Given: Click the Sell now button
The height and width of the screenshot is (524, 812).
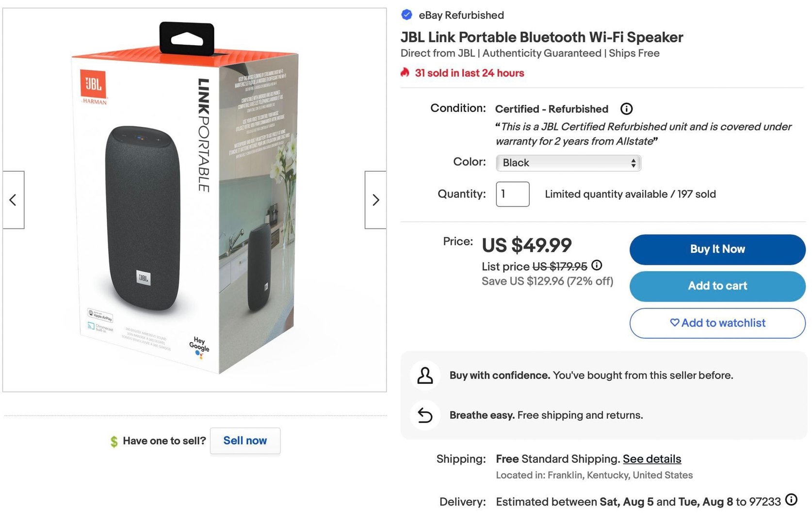Looking at the screenshot, I should tap(245, 441).
